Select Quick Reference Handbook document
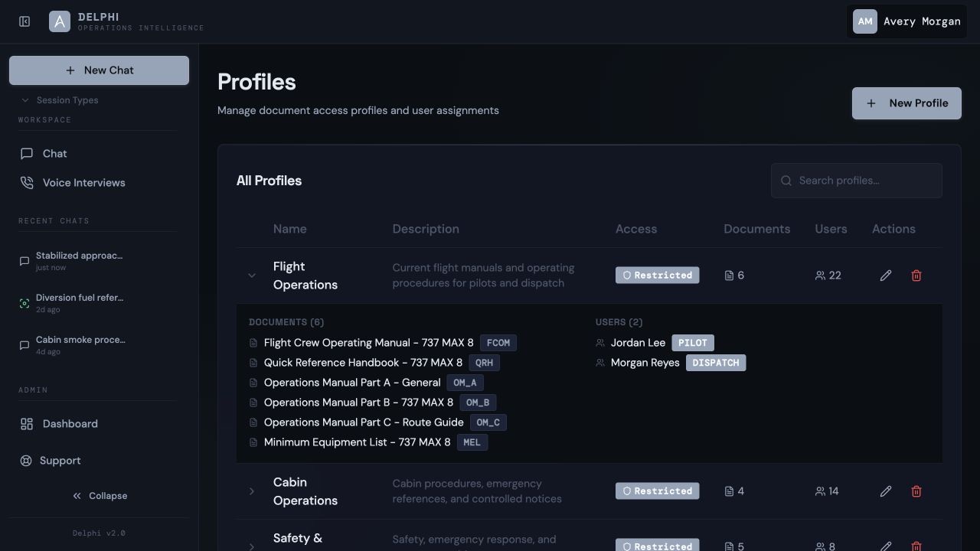980x551 pixels. point(363,363)
